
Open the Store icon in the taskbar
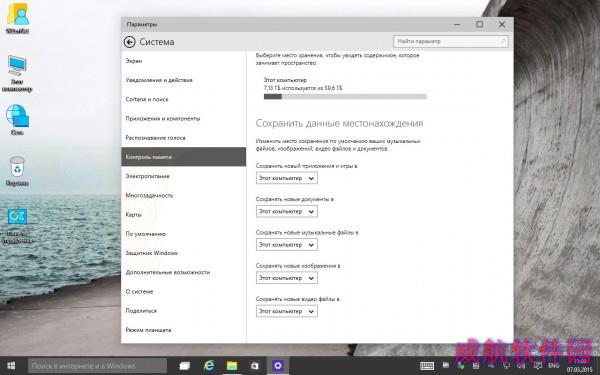point(254,366)
